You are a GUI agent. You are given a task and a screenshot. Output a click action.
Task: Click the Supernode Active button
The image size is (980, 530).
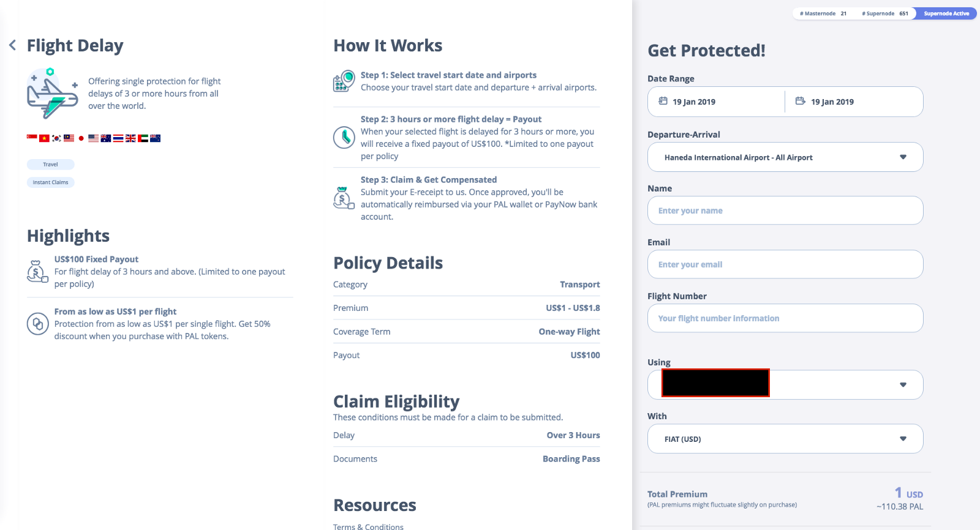click(946, 13)
